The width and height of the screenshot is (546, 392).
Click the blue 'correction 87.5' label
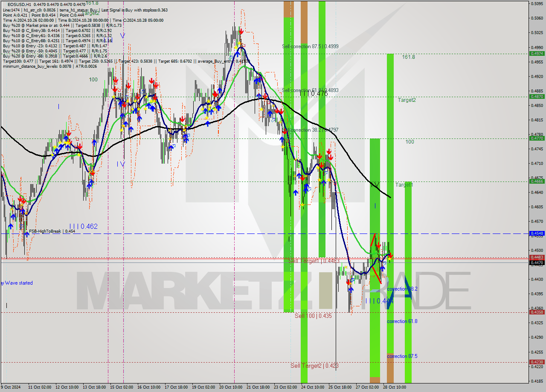402,356
